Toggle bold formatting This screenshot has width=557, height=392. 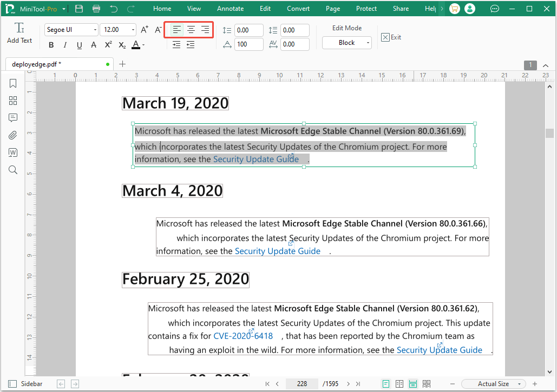(51, 45)
